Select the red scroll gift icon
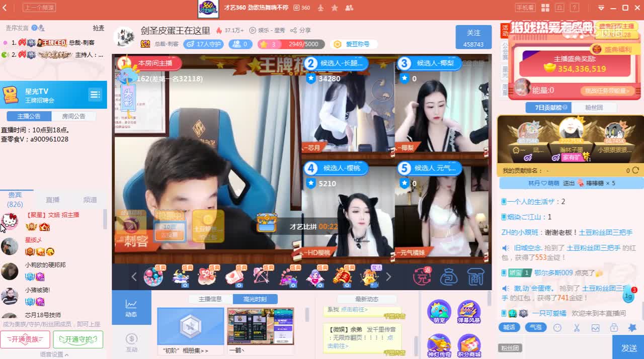The image size is (644, 359). pos(342,277)
